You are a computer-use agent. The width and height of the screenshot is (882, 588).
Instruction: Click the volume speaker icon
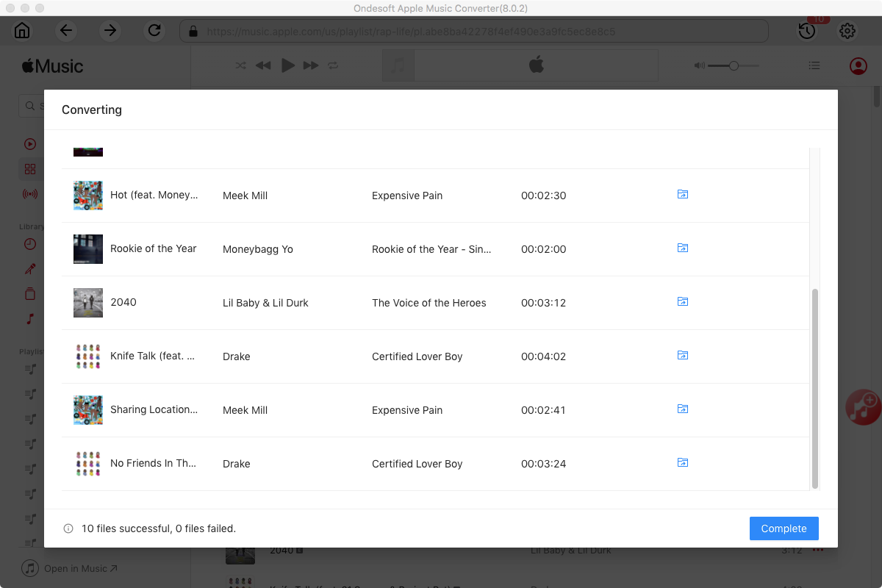(699, 65)
